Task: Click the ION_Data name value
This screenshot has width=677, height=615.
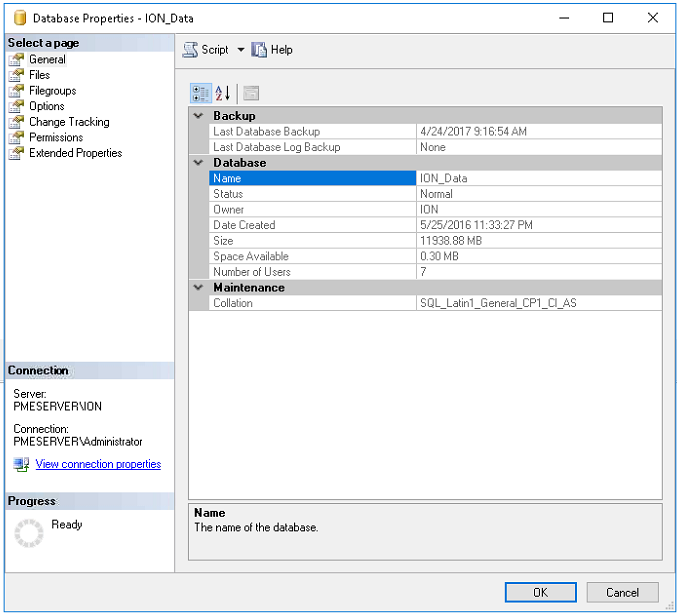Action: pyautogui.click(x=443, y=178)
